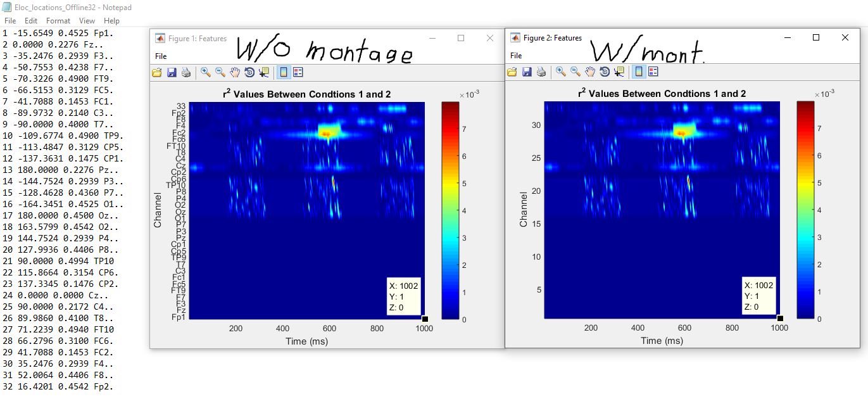The height and width of the screenshot is (399, 868).
Task: Open Notepad Edit menu
Action: tap(31, 21)
